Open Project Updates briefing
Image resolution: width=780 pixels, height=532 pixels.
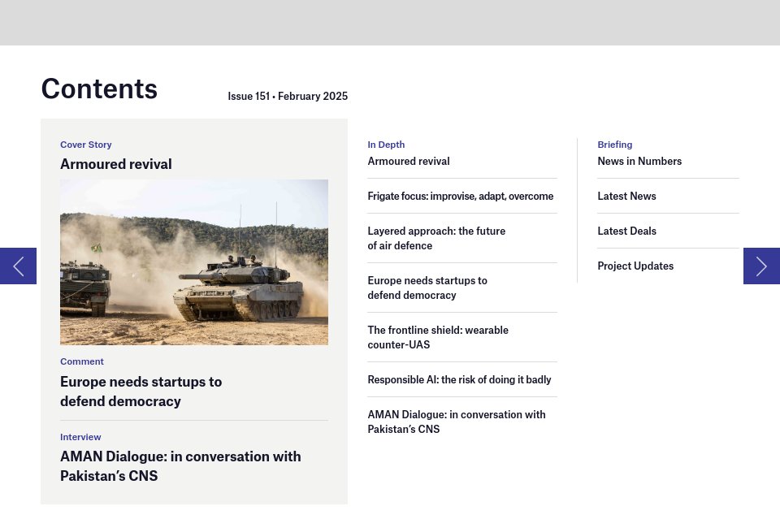point(635,266)
